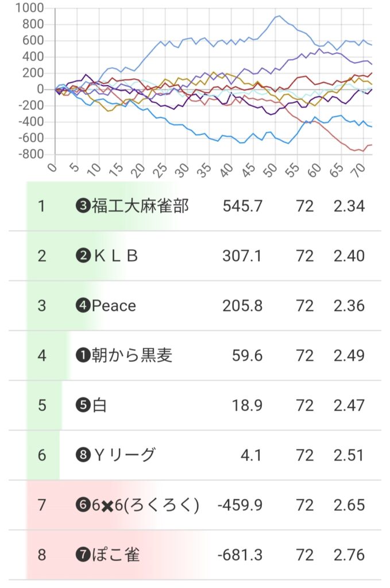390x588 pixels.
Task: Select the Peace team name
Action: coord(114,305)
